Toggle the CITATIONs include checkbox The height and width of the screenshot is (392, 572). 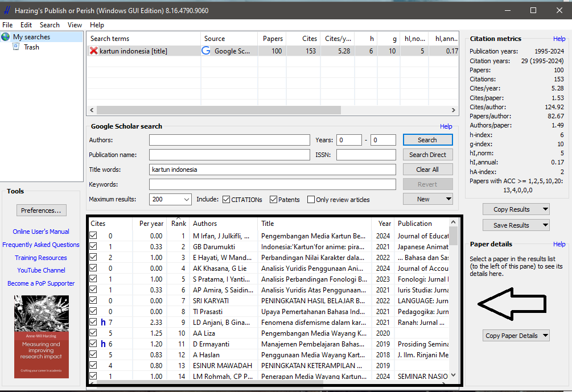point(226,200)
